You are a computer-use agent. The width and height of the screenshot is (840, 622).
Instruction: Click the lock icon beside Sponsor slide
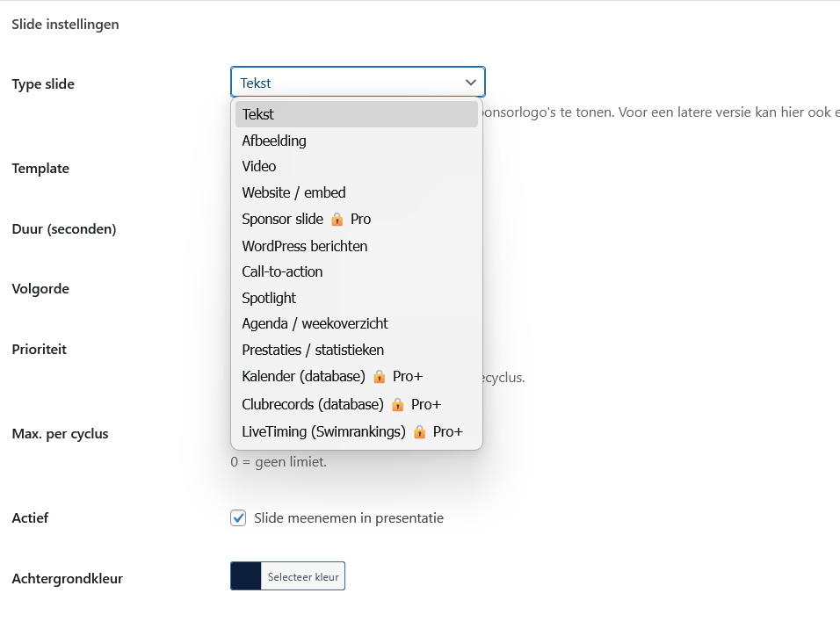click(x=337, y=219)
